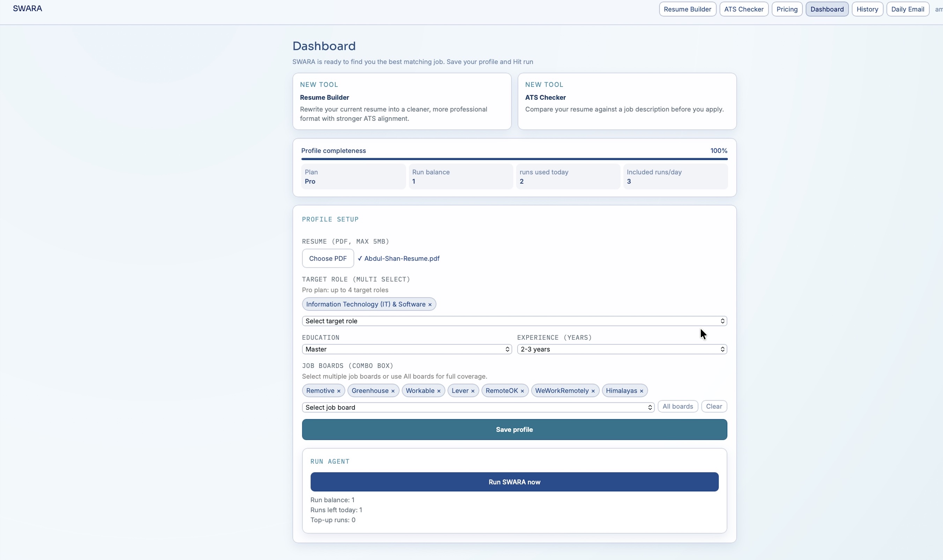The height and width of the screenshot is (560, 943).
Task: Click the Choose PDF button
Action: click(328, 258)
